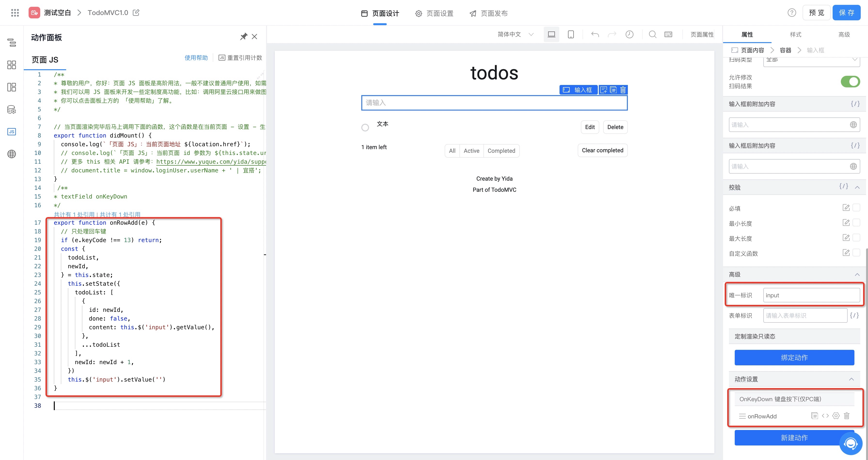Switch to the 样式 tab

pos(795,34)
